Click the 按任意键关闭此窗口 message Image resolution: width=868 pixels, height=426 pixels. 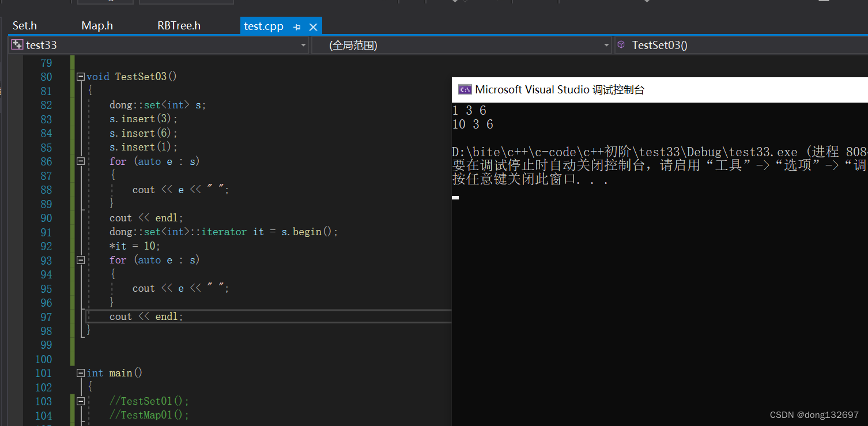[x=530, y=179]
